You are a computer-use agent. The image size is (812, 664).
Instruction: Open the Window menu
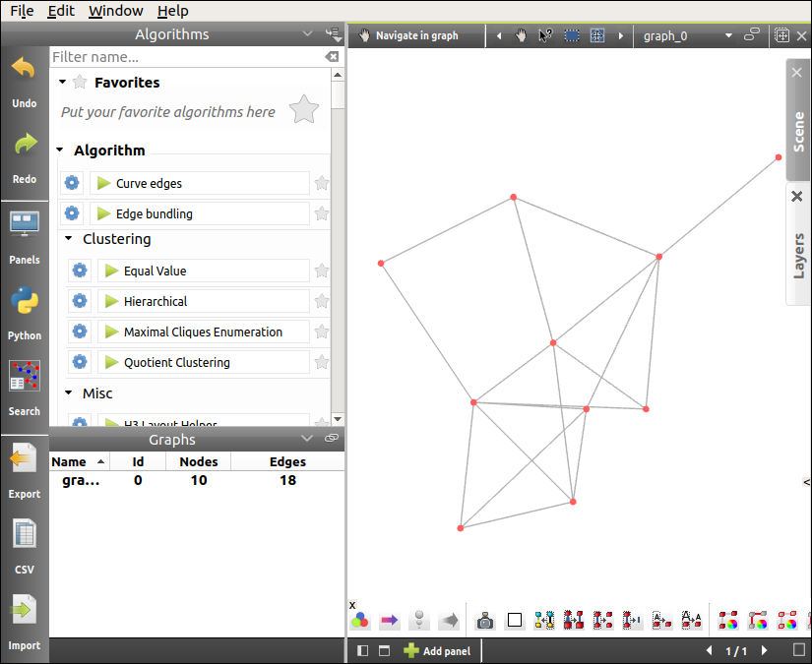tap(115, 11)
